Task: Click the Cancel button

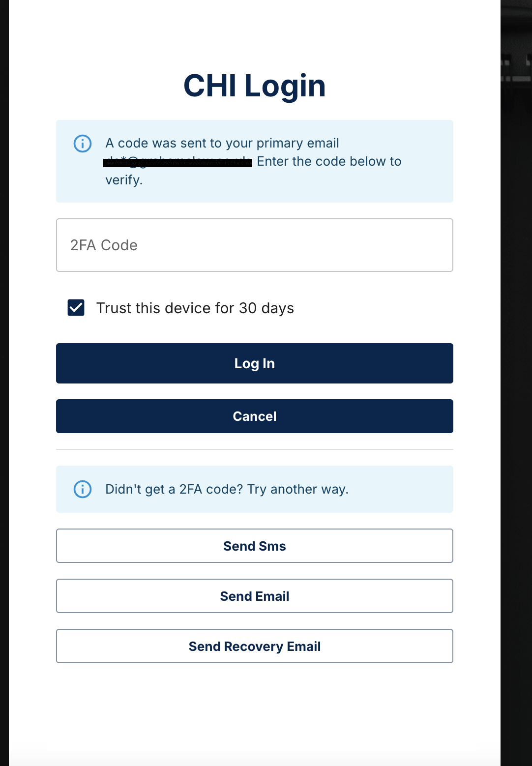Action: [255, 416]
